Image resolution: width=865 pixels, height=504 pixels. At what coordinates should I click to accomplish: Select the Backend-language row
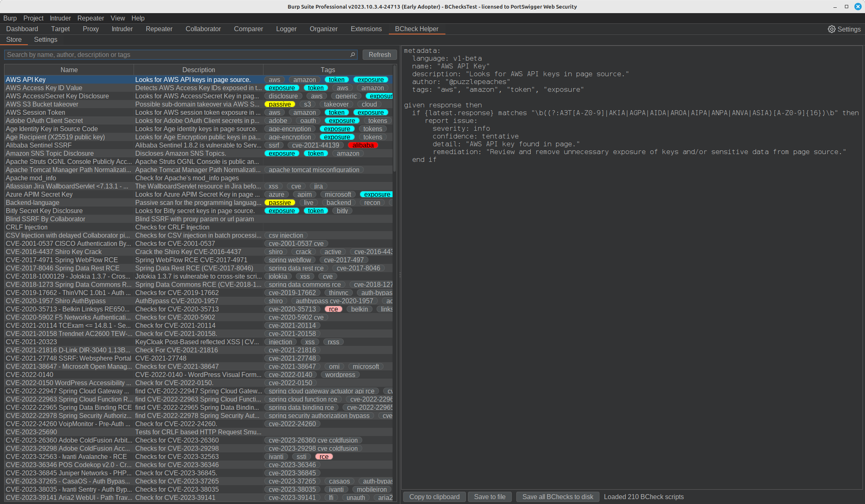[198, 202]
